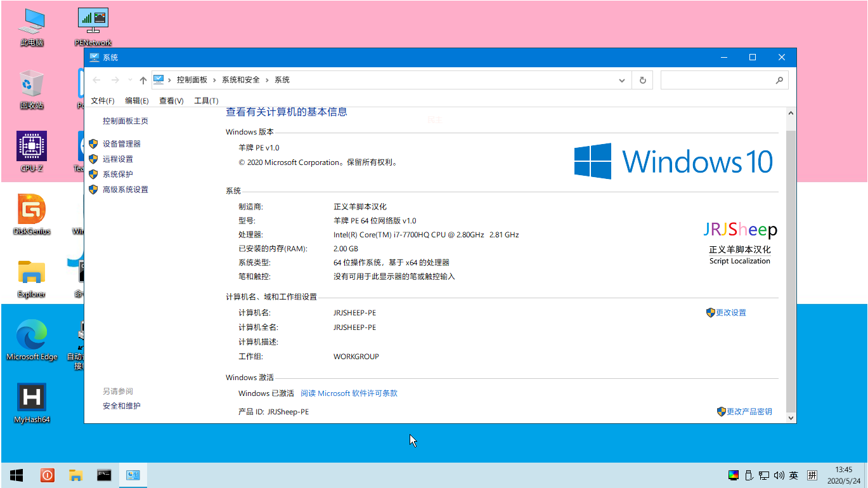Viewport: 868px width, 488px height.
Task: Open 控制面板主页 link
Action: click(x=126, y=121)
